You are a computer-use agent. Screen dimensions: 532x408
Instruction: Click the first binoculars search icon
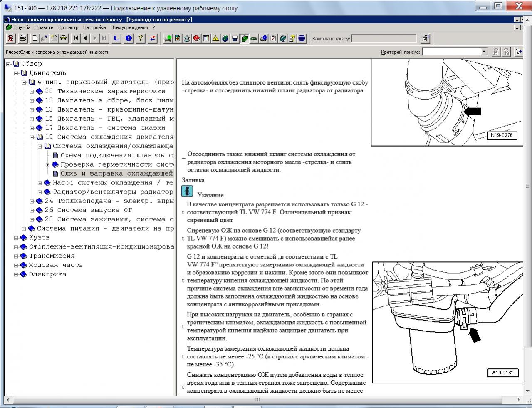click(495, 52)
